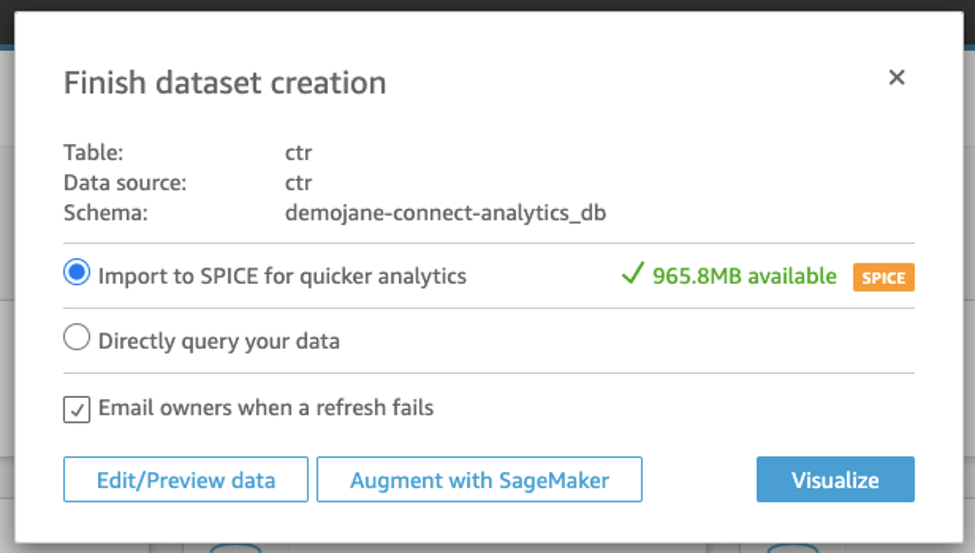Click the Schema: field label

click(x=105, y=213)
